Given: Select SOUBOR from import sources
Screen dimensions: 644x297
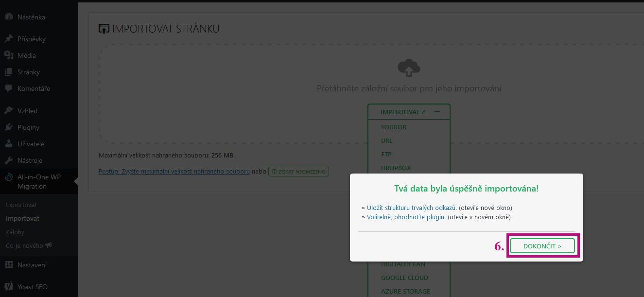Looking at the screenshot, I should pyautogui.click(x=394, y=127).
